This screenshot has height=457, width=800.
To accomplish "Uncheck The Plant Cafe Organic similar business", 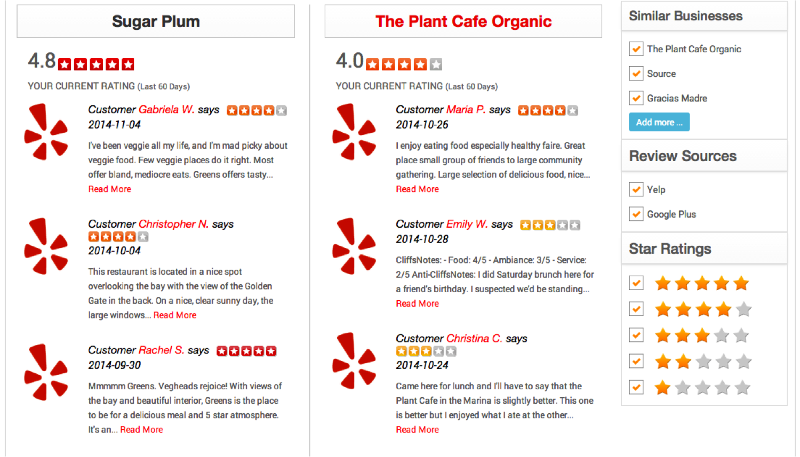I will coord(636,48).
